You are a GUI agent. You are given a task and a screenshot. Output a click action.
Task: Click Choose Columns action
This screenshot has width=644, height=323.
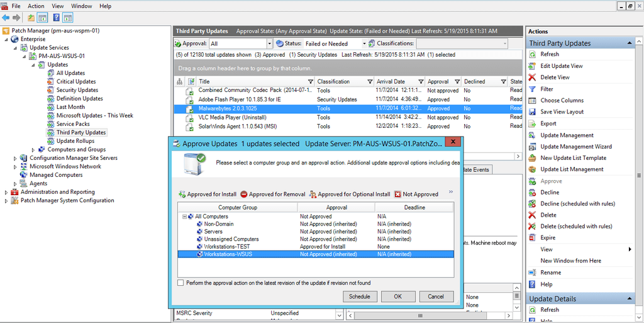(562, 100)
